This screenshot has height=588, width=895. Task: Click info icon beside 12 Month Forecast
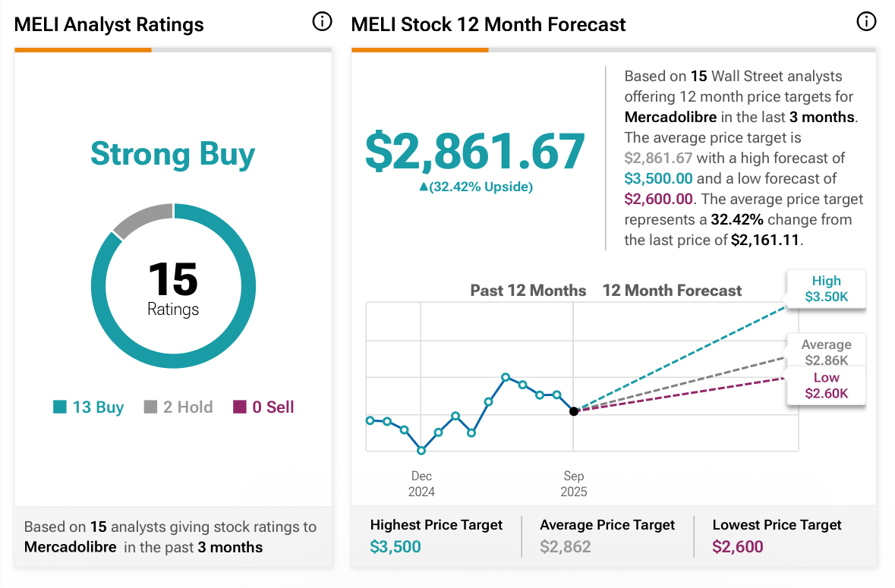pyautogui.click(x=865, y=22)
